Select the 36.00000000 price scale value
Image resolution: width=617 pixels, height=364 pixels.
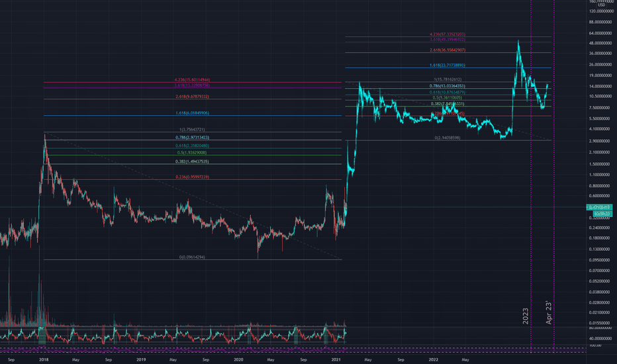(602, 54)
